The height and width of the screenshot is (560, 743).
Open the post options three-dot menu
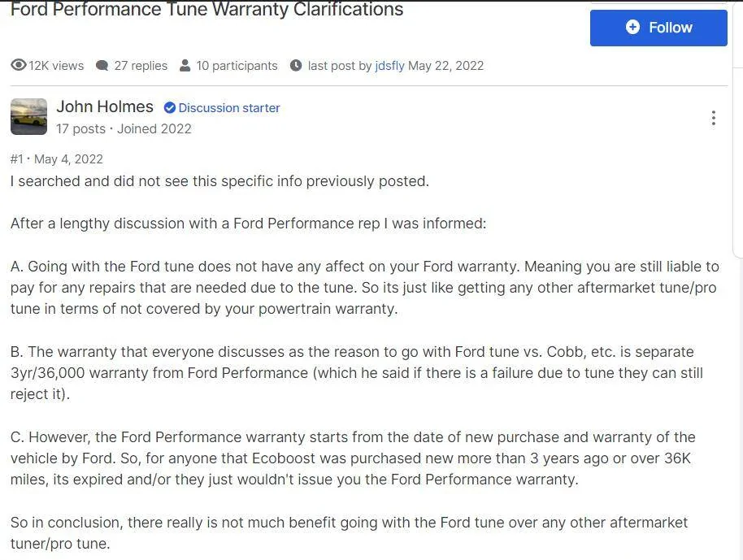point(713,117)
